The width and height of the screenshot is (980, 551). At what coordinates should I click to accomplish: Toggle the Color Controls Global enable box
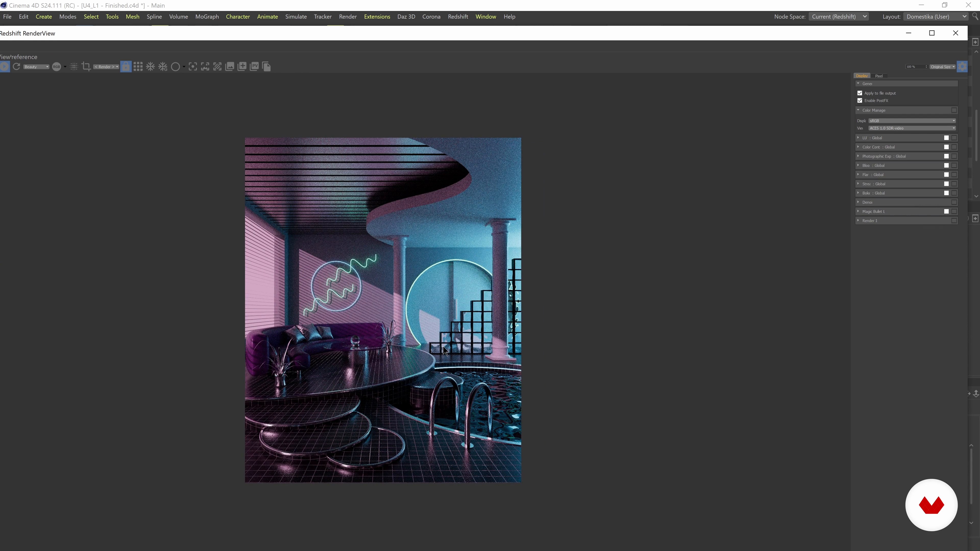947,147
